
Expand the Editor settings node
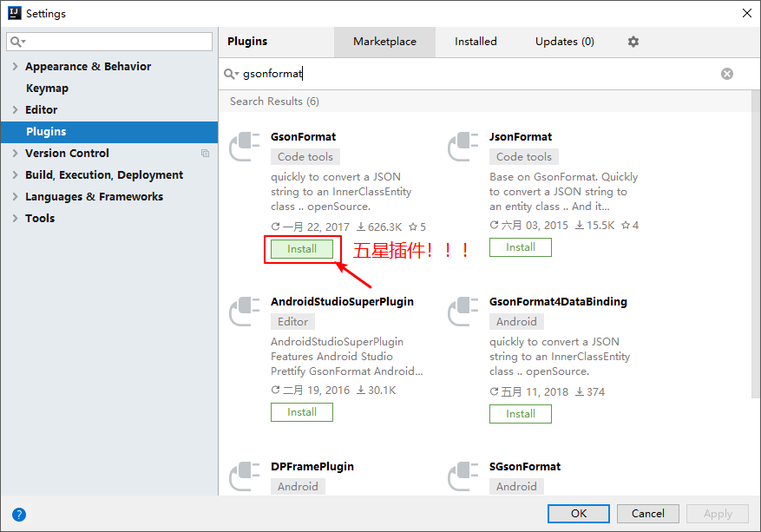coord(15,109)
